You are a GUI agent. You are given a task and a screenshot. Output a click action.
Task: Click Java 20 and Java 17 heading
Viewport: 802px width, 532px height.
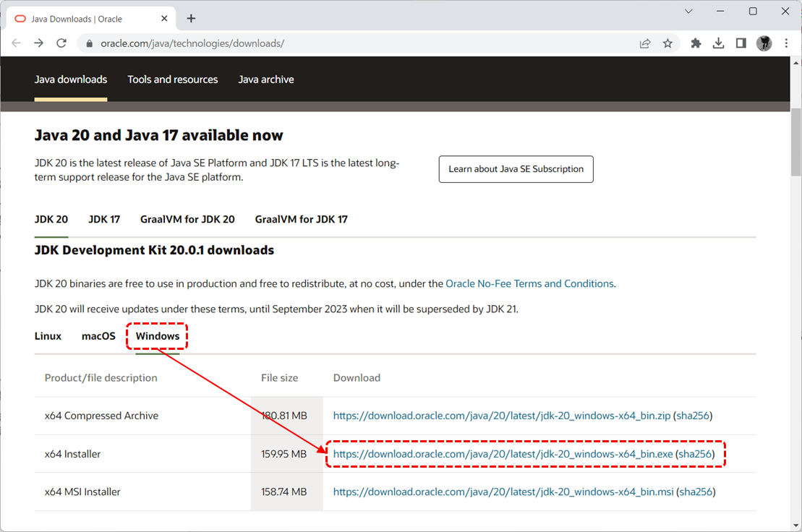[158, 135]
